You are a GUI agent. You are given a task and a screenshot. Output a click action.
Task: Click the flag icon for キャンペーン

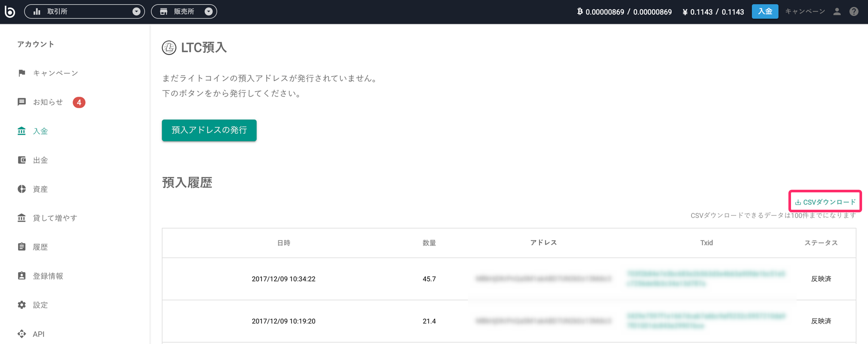22,73
